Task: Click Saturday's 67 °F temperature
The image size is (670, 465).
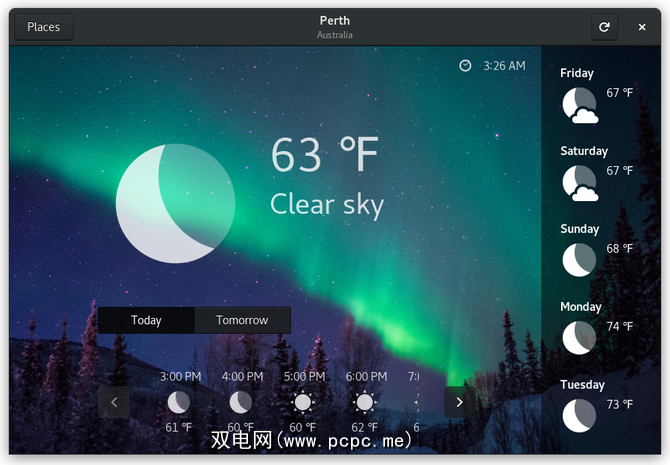Action: click(x=620, y=171)
